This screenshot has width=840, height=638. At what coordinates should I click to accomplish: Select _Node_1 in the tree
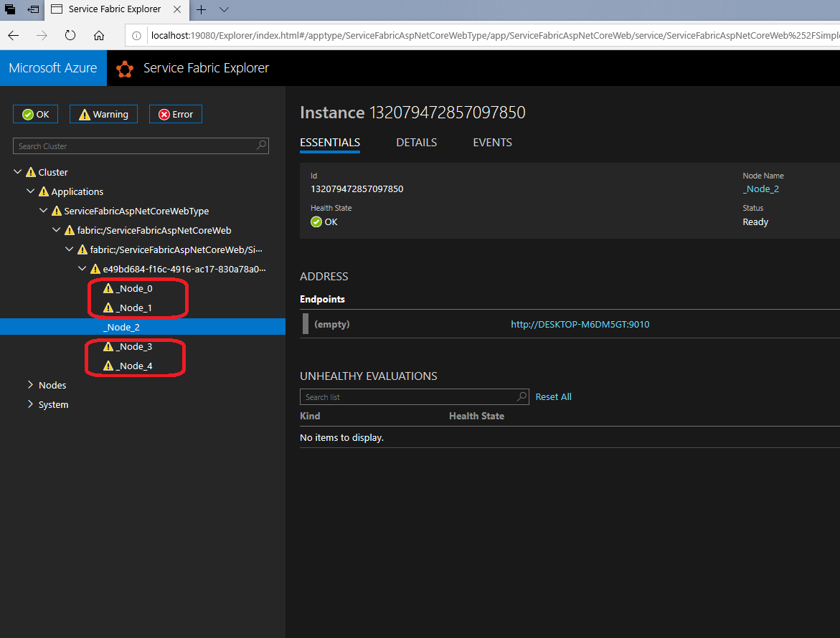[134, 308]
